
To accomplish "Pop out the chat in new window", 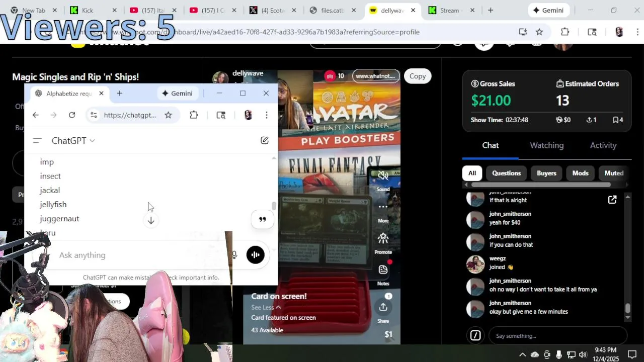I will click(x=612, y=200).
